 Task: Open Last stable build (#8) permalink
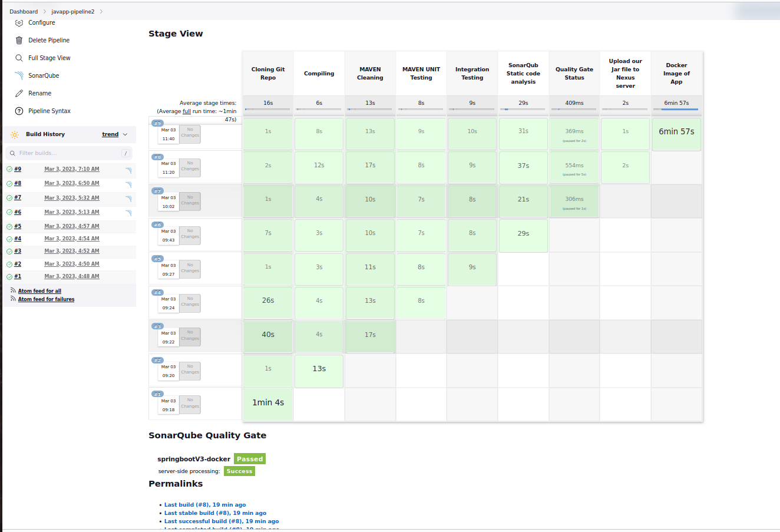(x=215, y=513)
